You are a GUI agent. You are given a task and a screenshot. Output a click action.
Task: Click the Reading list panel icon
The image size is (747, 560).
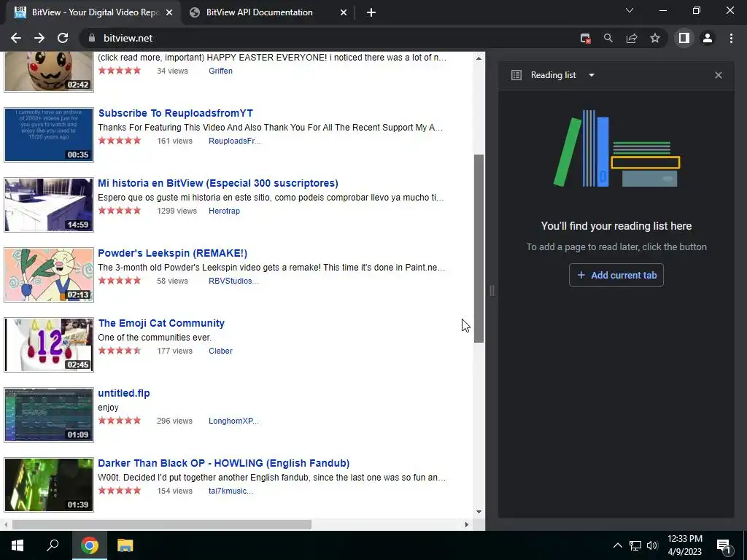516,75
